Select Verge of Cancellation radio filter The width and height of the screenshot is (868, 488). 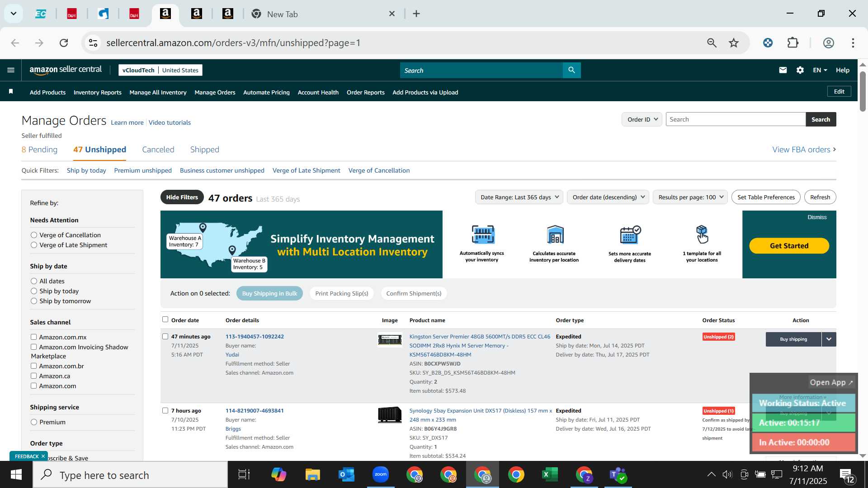click(x=34, y=235)
